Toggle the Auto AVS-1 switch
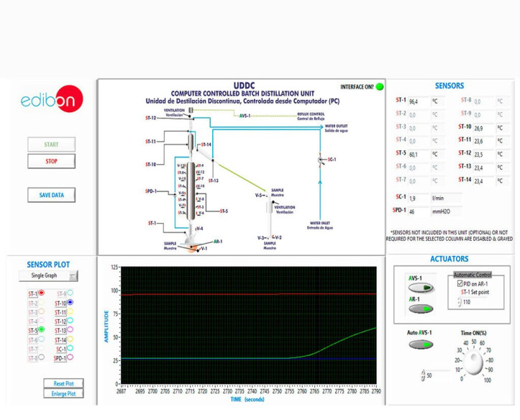 click(421, 344)
